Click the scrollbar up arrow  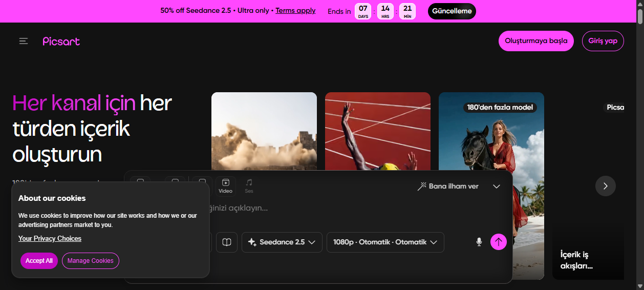click(x=640, y=4)
